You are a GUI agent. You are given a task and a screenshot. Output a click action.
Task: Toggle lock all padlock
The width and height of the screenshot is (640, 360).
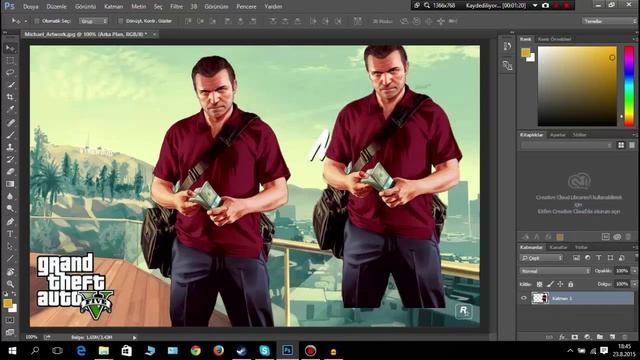point(571,284)
